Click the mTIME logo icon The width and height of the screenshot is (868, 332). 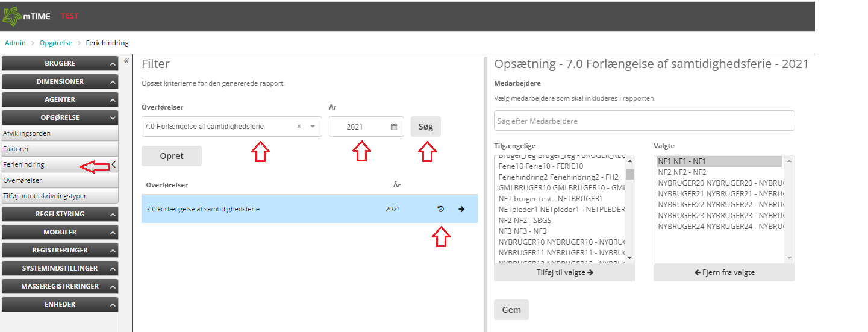tap(11, 16)
